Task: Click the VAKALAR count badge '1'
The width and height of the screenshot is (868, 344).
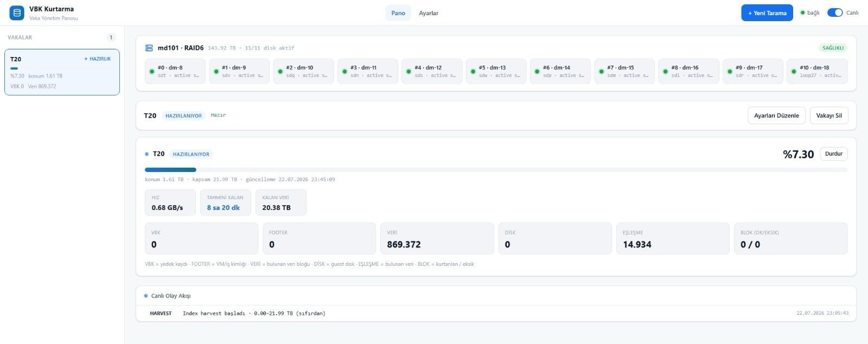Action: click(x=111, y=37)
